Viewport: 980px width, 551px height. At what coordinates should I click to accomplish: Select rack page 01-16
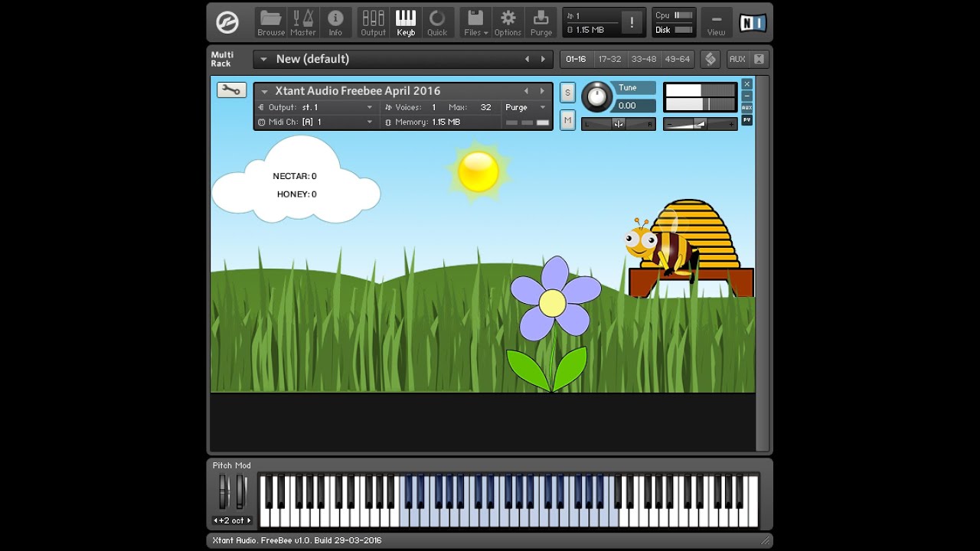pos(576,59)
